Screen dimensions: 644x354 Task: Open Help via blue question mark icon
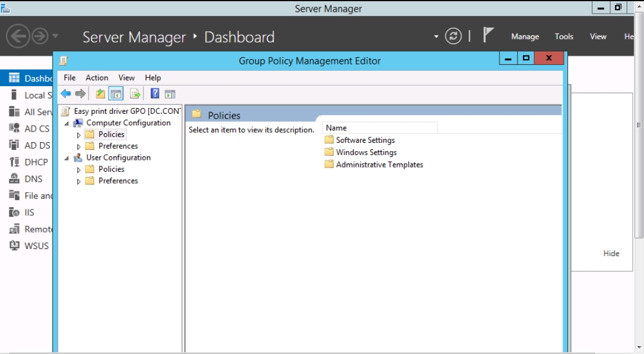[x=155, y=94]
